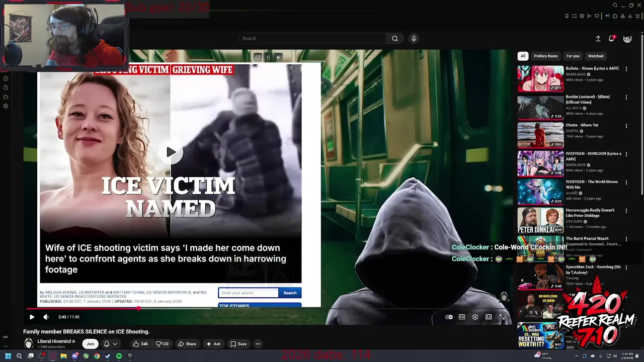Click the microphone voice search icon

point(414,38)
